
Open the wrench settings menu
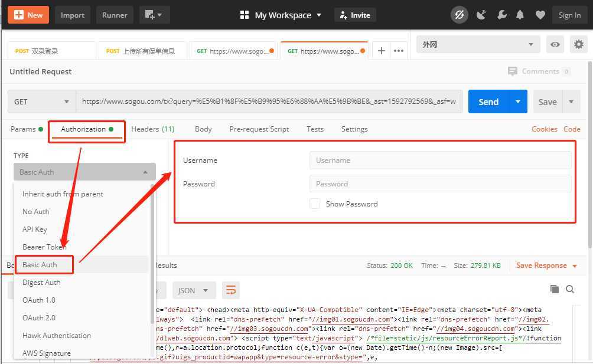(x=502, y=15)
